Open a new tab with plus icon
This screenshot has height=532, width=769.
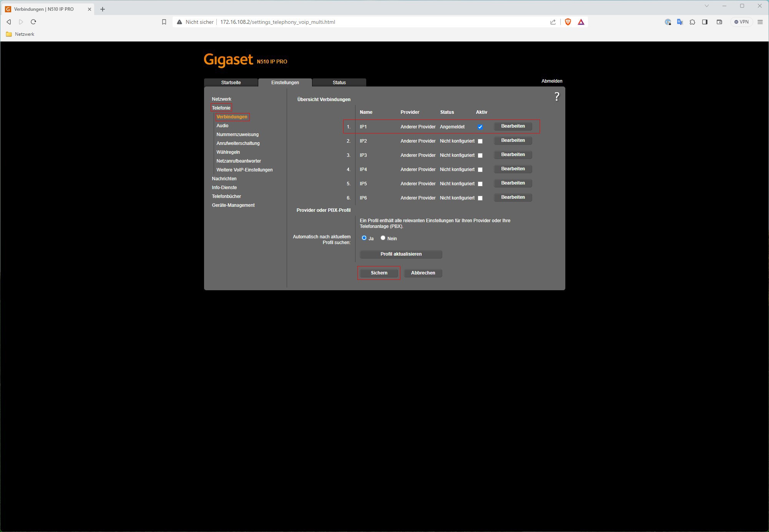[103, 9]
